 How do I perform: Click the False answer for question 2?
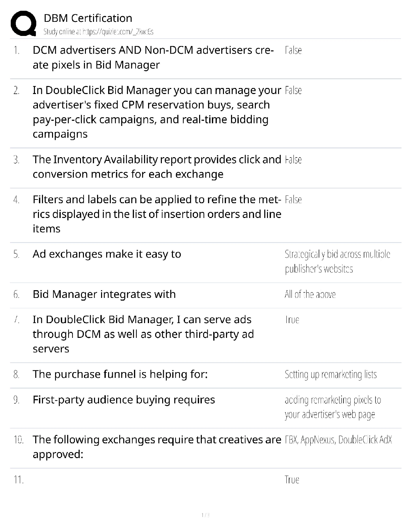[x=293, y=90]
